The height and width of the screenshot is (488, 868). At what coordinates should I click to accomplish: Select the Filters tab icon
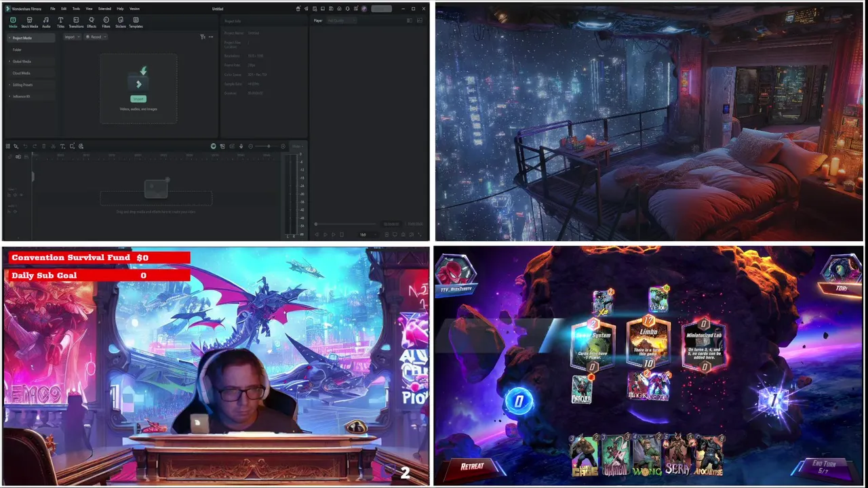[x=106, y=20]
